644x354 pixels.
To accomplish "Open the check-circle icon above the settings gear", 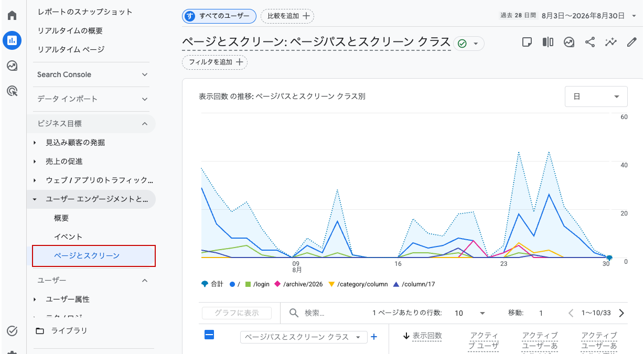I will click(x=12, y=331).
